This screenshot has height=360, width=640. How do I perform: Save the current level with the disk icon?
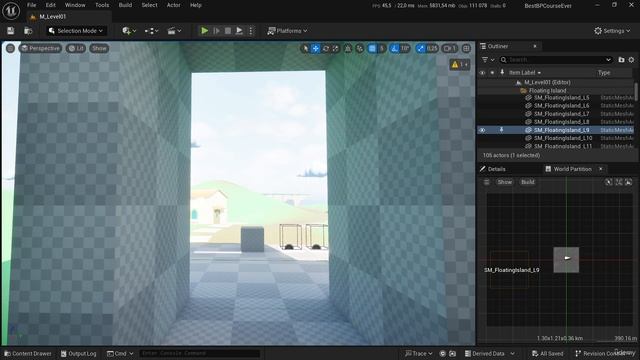point(11,31)
